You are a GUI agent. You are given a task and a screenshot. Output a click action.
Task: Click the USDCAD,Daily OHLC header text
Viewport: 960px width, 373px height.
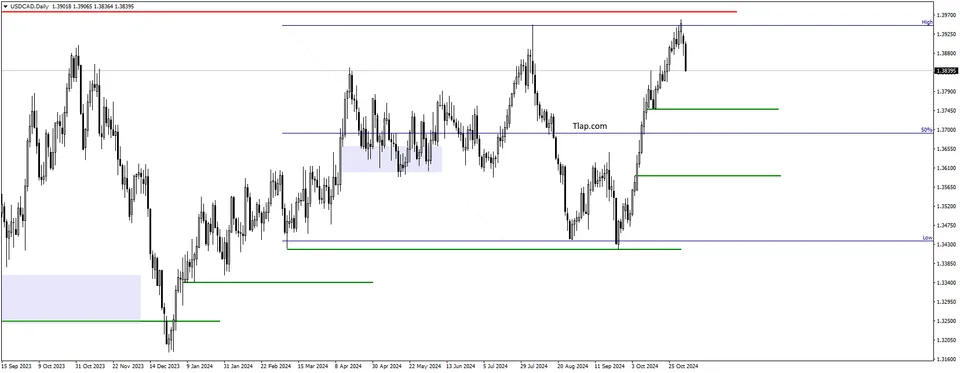[72, 6]
